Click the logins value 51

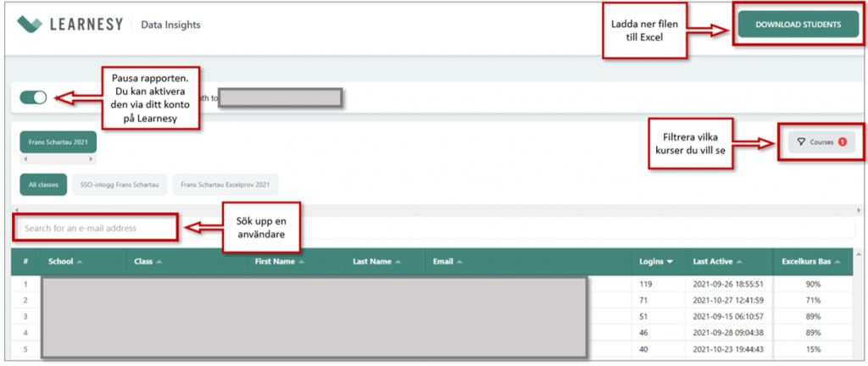(x=643, y=317)
